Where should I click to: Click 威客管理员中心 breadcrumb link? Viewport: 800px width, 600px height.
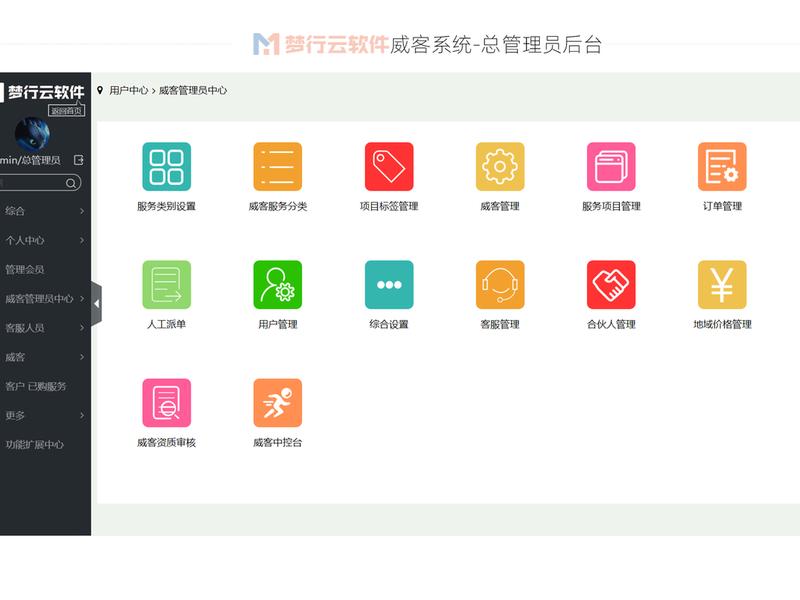pyautogui.click(x=193, y=90)
